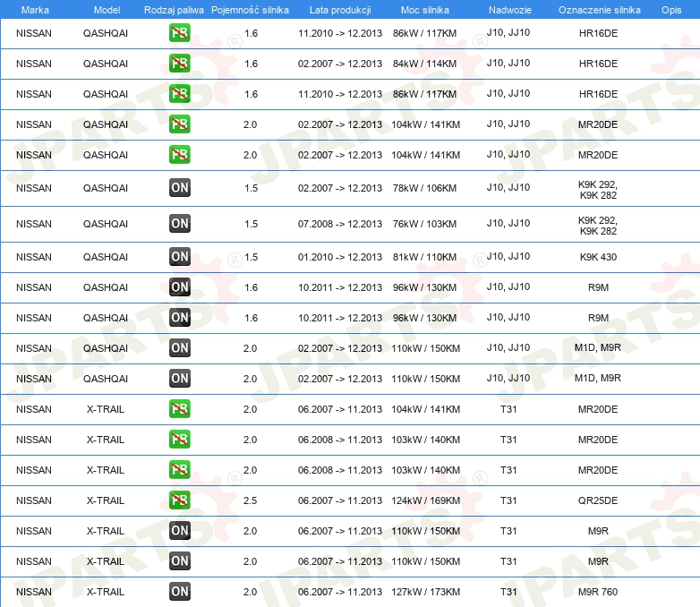Viewport: 700px width, 607px height.
Task: Click the diesel ON icon in the K9K 430 row
Action: (x=180, y=257)
